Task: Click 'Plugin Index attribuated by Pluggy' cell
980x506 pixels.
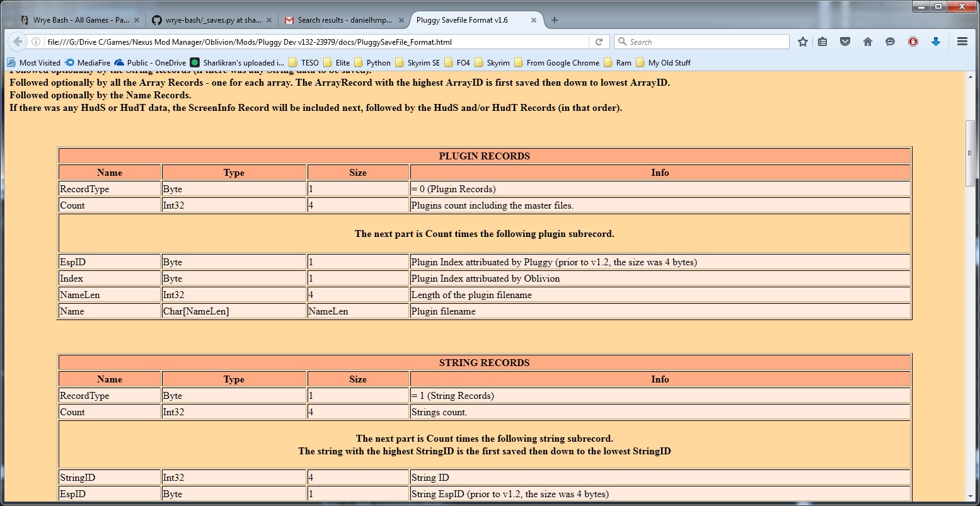Action: (660, 262)
